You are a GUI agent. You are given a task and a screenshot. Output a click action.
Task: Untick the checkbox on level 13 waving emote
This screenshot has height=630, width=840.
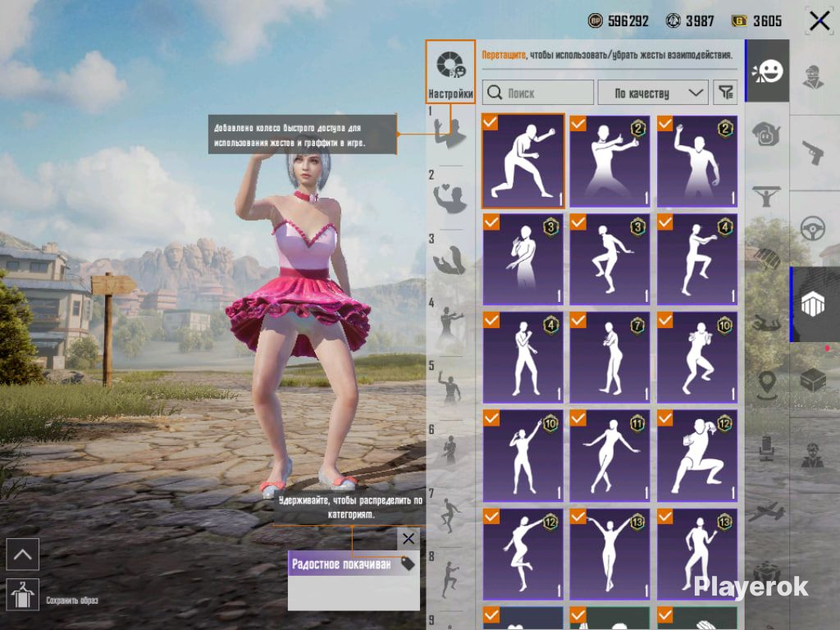[x=664, y=517]
